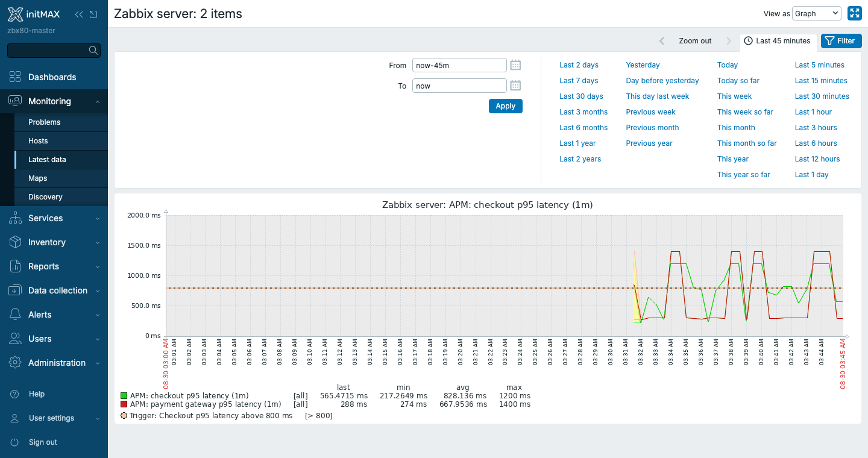Open calendar picker for To field
Viewport: 868px width, 458px height.
click(515, 86)
